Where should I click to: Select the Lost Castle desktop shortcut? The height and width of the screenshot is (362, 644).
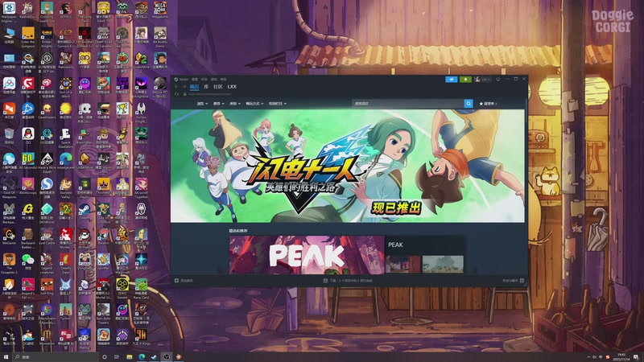[x=47, y=236]
